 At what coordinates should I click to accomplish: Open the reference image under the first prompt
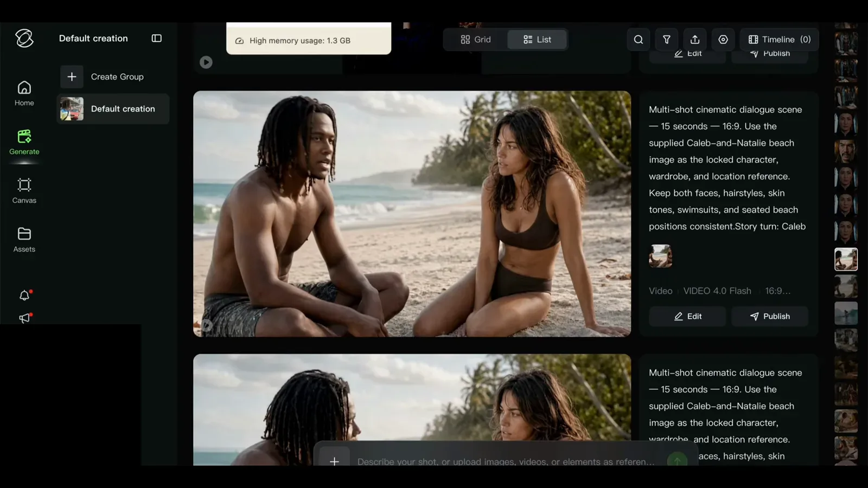tap(660, 256)
